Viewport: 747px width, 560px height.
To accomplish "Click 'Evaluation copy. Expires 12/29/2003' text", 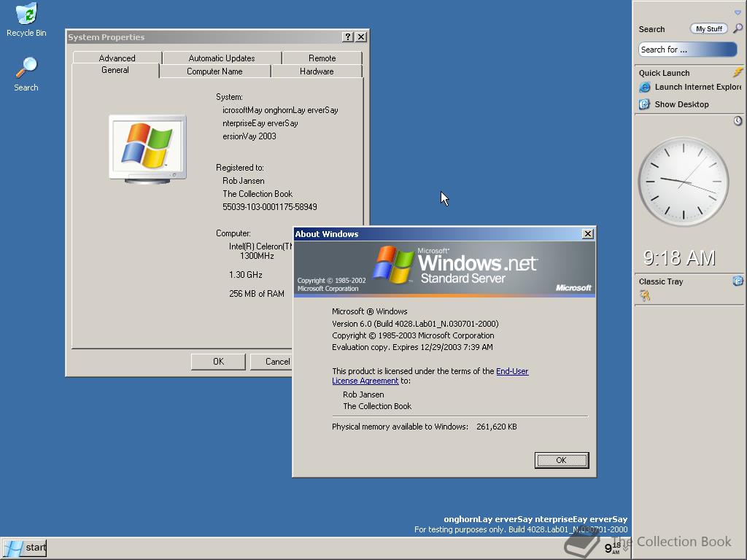I will 412,347.
